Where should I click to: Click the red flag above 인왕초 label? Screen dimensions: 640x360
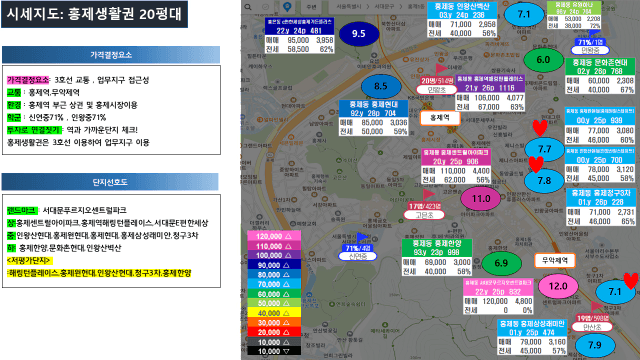point(441,69)
